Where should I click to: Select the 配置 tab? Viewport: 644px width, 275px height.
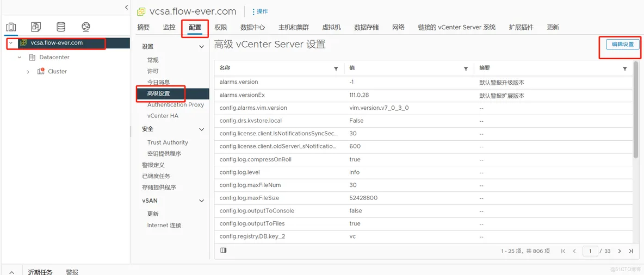[x=195, y=28]
